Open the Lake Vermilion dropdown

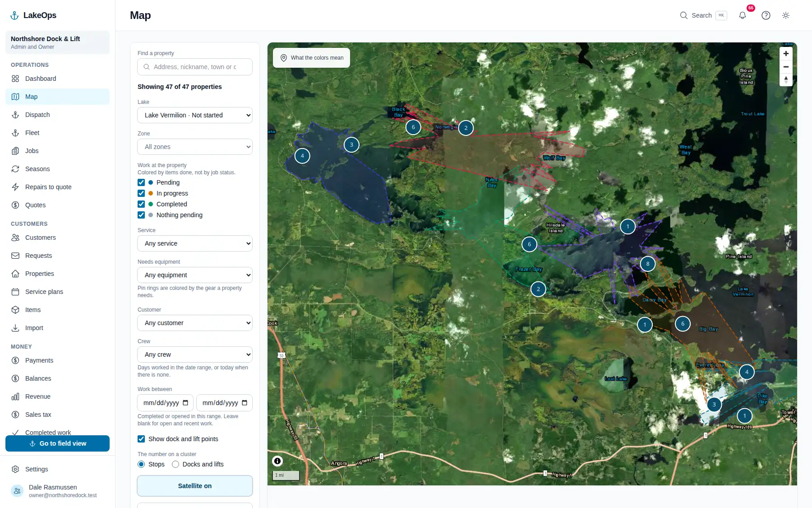coord(195,115)
